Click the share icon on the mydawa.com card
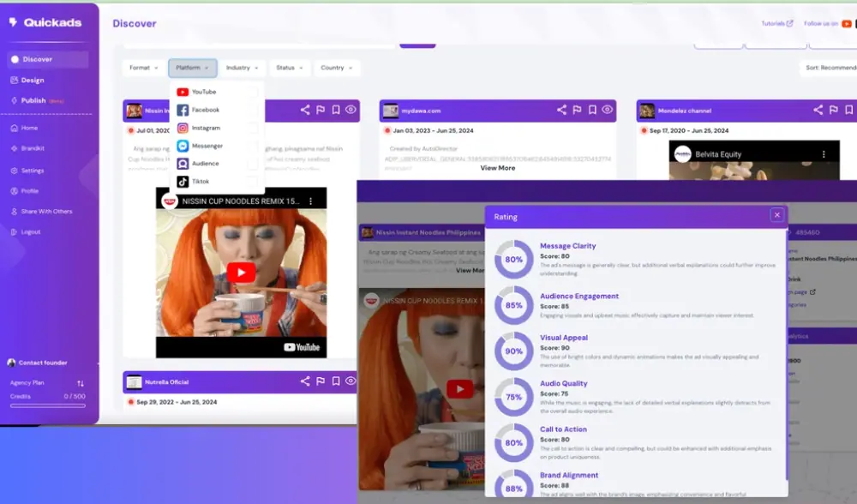This screenshot has width=857, height=504. click(561, 110)
